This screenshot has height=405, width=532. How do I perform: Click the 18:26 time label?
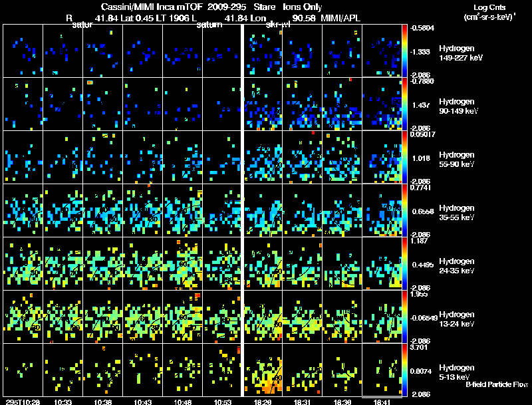tap(262, 402)
